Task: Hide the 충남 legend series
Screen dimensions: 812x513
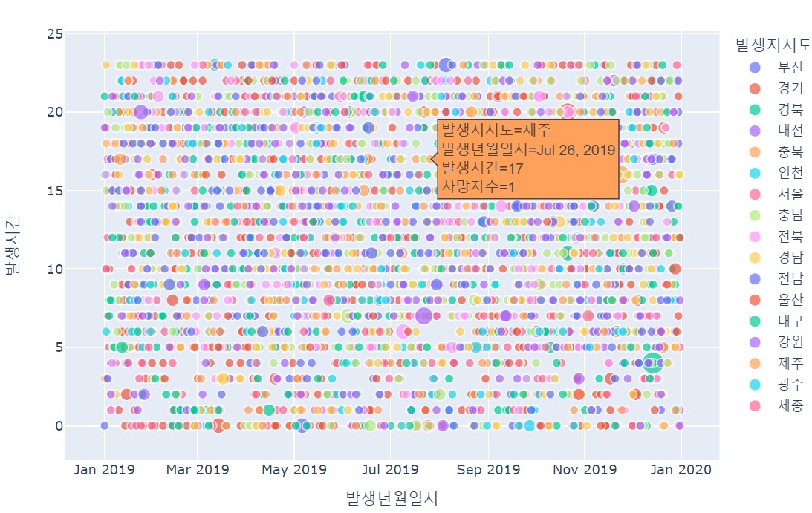Action: pyautogui.click(x=778, y=215)
